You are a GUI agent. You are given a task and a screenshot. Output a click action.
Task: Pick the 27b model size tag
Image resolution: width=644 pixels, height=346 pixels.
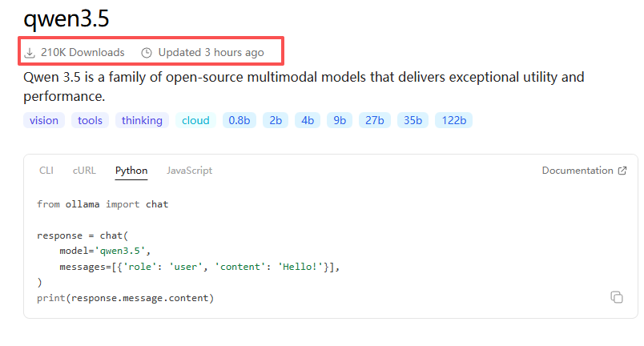pos(375,120)
